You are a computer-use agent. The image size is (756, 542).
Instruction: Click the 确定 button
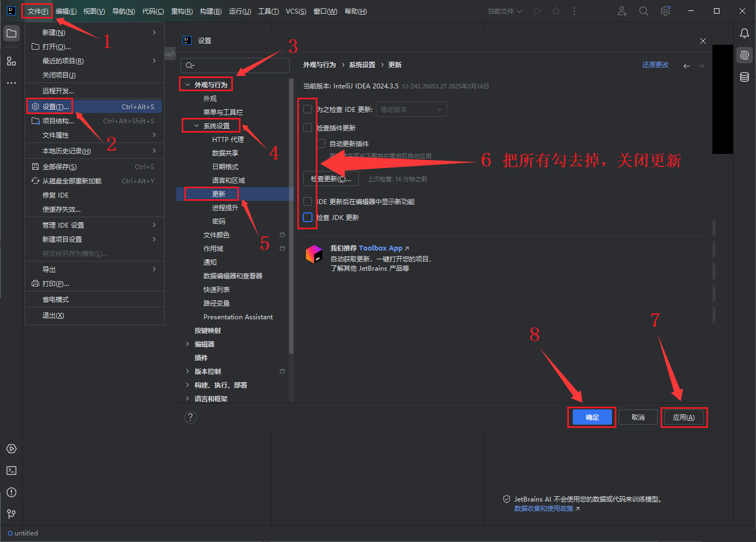592,417
